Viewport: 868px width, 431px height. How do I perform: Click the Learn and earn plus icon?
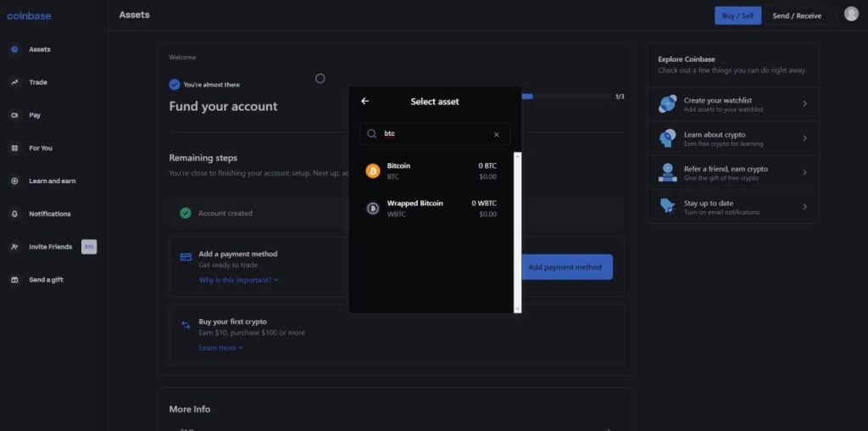[x=15, y=182]
